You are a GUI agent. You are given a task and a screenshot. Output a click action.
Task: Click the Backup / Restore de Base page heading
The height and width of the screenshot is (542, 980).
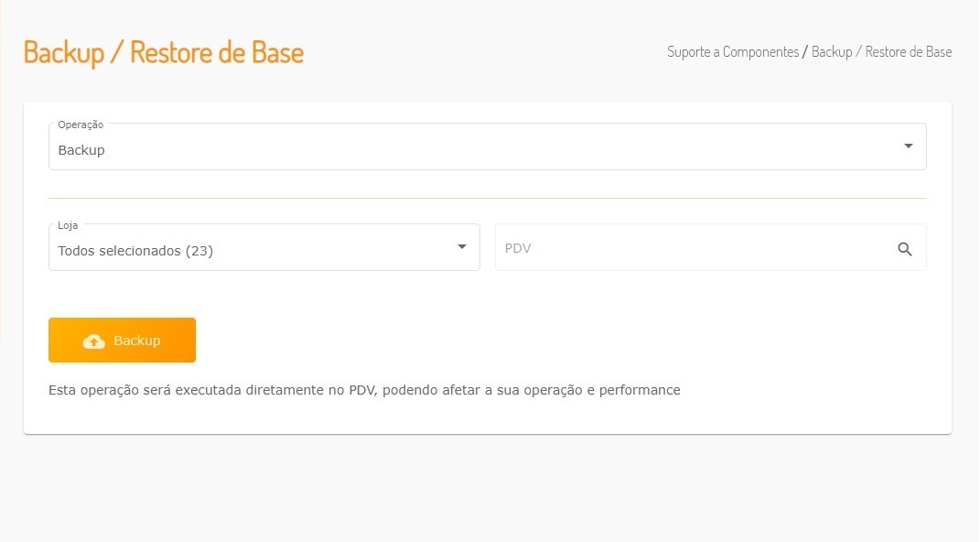pos(164,52)
